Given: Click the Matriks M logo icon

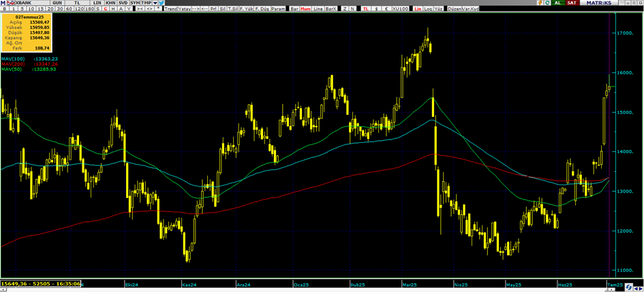Looking at the screenshot, I should coord(4,3).
